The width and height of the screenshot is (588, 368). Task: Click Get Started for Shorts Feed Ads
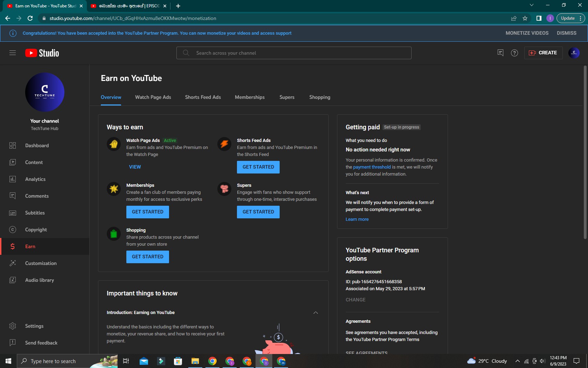(258, 167)
